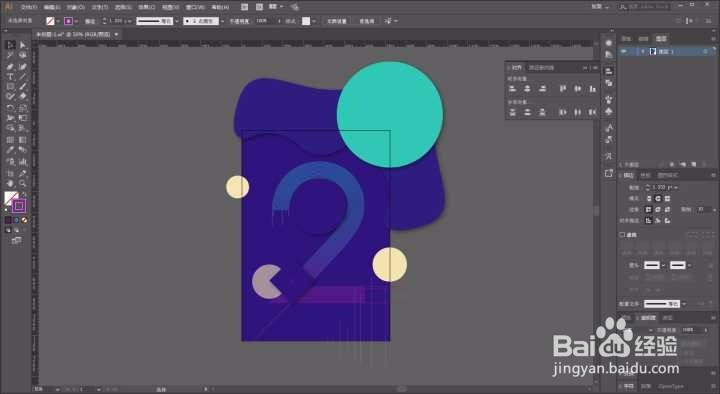The image size is (720, 394).
Task: Switch to the Pathfinder tab in Align panel
Action: (x=541, y=68)
